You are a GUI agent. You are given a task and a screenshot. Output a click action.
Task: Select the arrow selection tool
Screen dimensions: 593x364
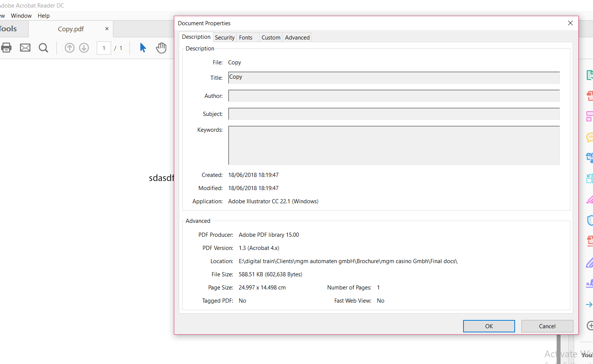(143, 48)
